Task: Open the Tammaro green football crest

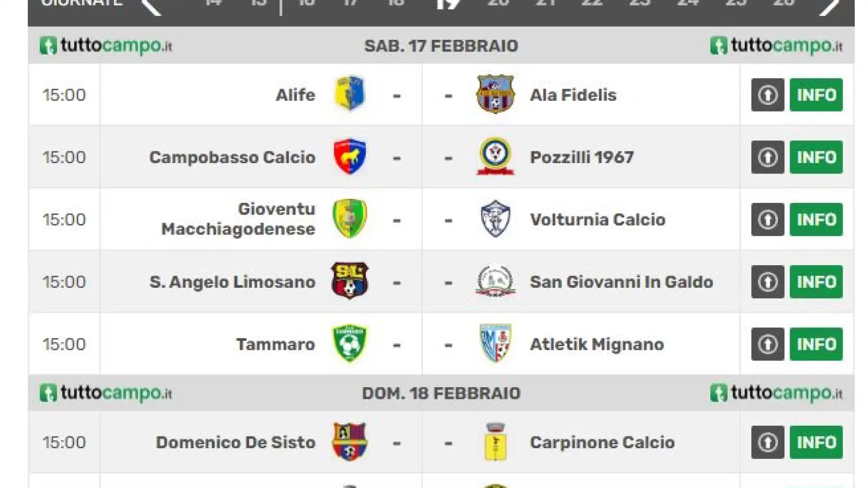Action: (x=349, y=343)
